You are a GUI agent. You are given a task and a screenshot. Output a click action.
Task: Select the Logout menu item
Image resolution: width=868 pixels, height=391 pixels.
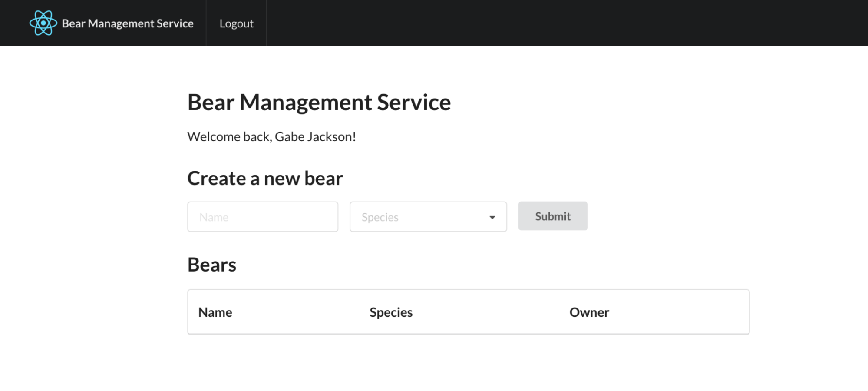point(236,23)
